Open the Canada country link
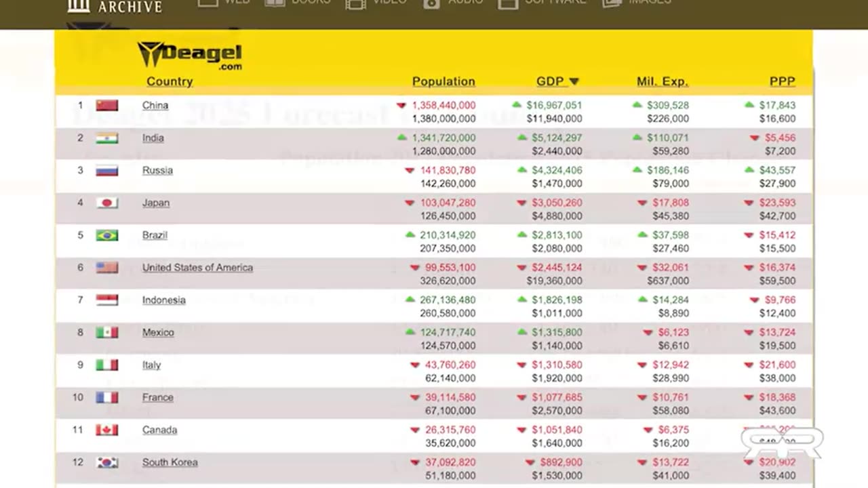 coord(159,430)
